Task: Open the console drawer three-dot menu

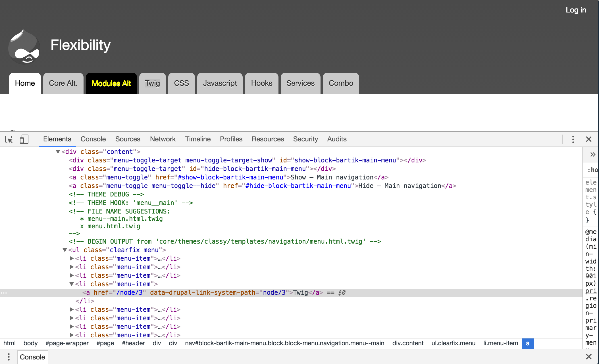Action: (9, 357)
